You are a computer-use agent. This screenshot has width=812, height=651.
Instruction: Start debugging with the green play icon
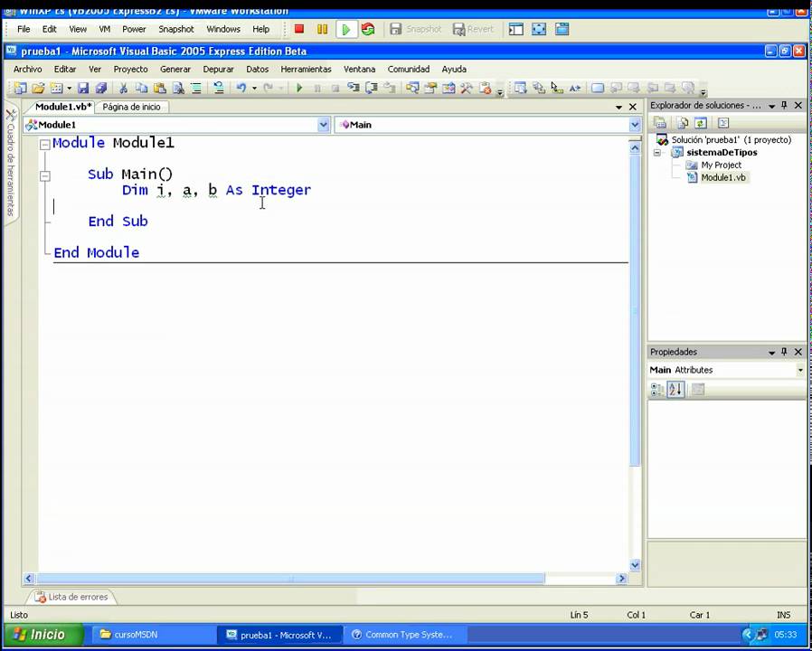tap(298, 88)
